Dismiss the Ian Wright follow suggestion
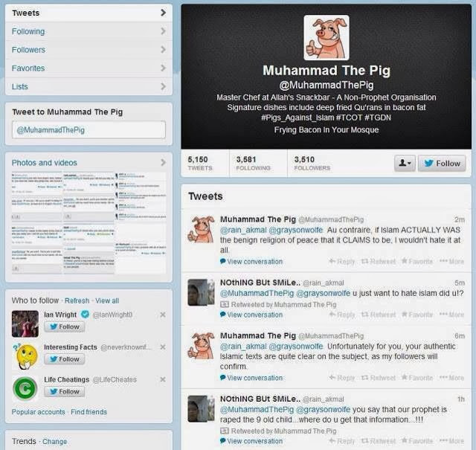The image size is (476, 450). tap(163, 315)
